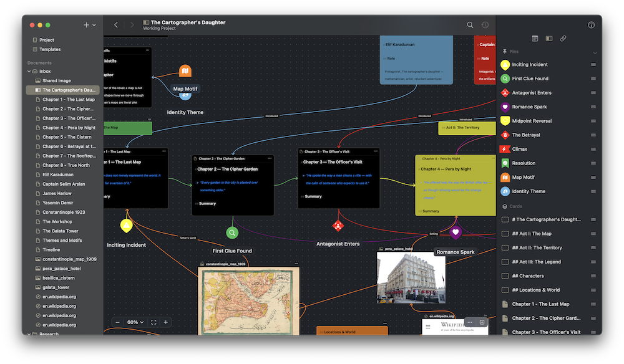The image size is (624, 364).
Task: Toggle the right inspector panel view
Action: tap(549, 39)
